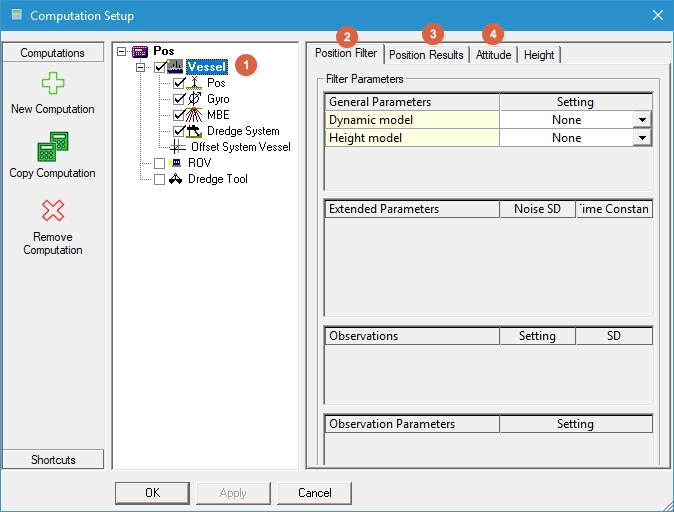Viewport: 674px width, 512px height.
Task: Collapse the Pos root tree node
Action: tap(122, 51)
